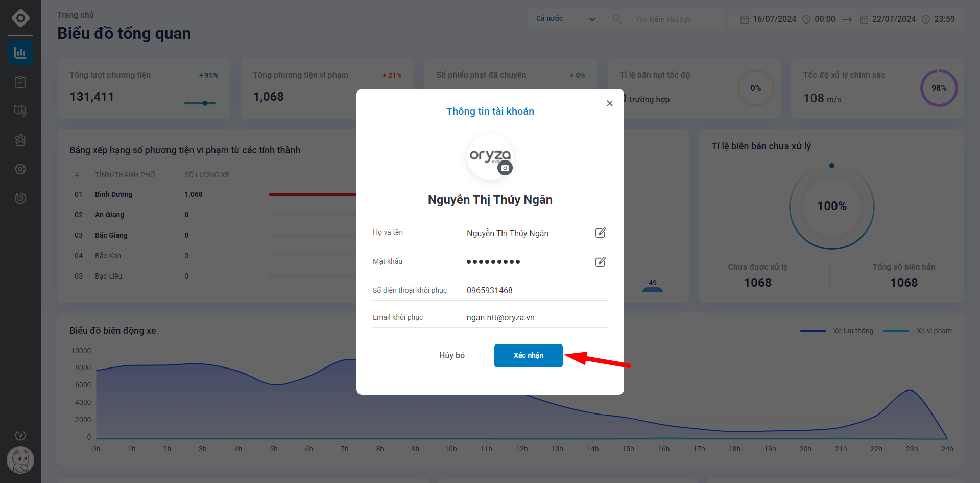Screen dimensions: 980x483
Task: Click Tổng số biên bản count 1068
Action: (903, 283)
